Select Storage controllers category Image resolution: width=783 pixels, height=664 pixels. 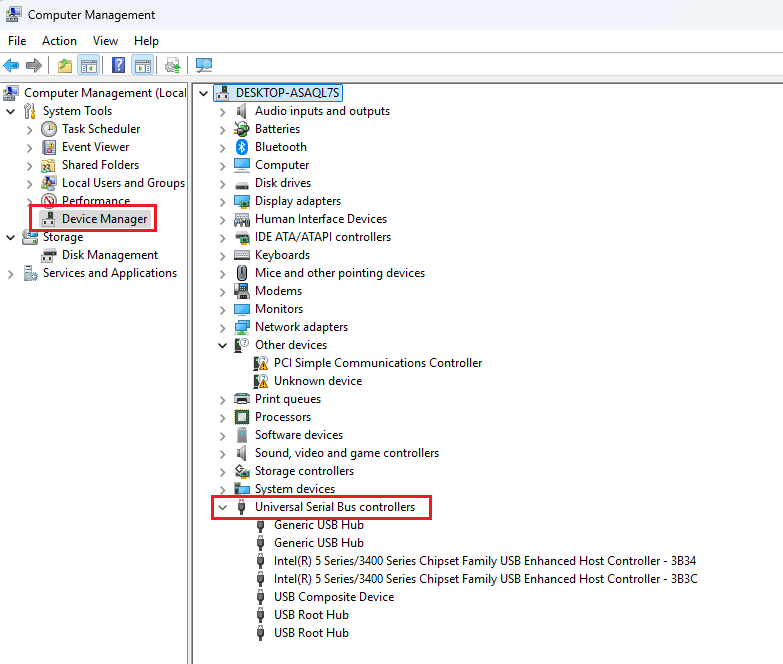(304, 471)
